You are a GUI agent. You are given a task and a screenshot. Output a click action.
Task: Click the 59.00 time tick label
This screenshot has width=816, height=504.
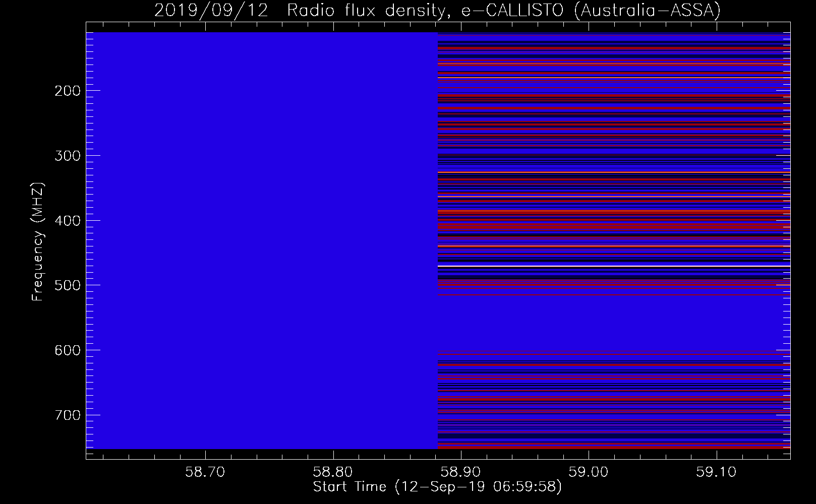tap(588, 472)
